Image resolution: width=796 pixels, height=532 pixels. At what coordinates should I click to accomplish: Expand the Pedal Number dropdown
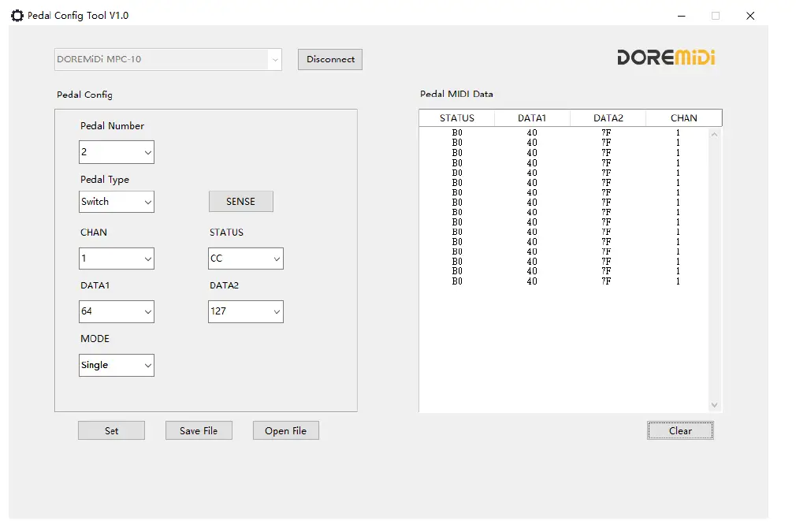coord(117,152)
